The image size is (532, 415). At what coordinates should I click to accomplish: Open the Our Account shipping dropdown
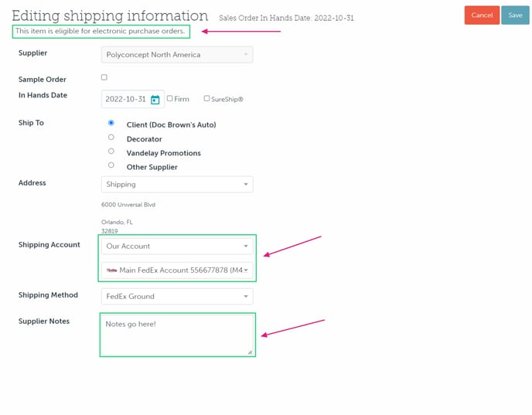click(x=177, y=247)
